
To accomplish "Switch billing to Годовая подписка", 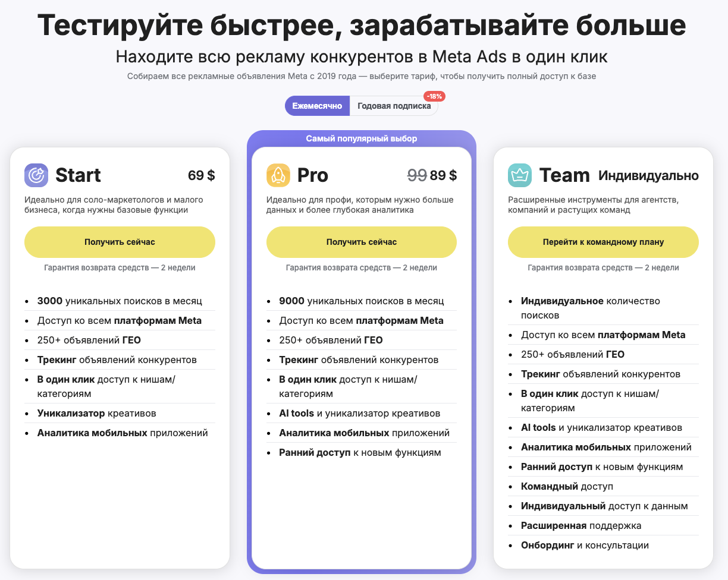I will (x=394, y=106).
